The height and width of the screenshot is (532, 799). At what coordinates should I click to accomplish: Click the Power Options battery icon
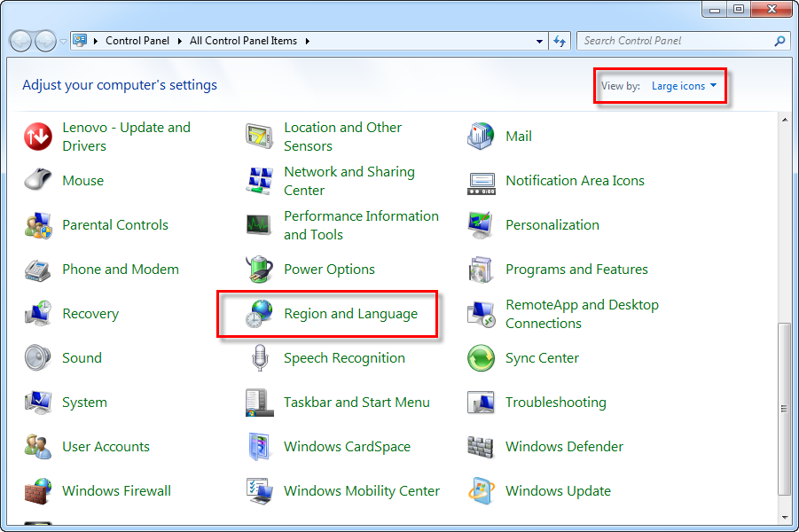259,270
